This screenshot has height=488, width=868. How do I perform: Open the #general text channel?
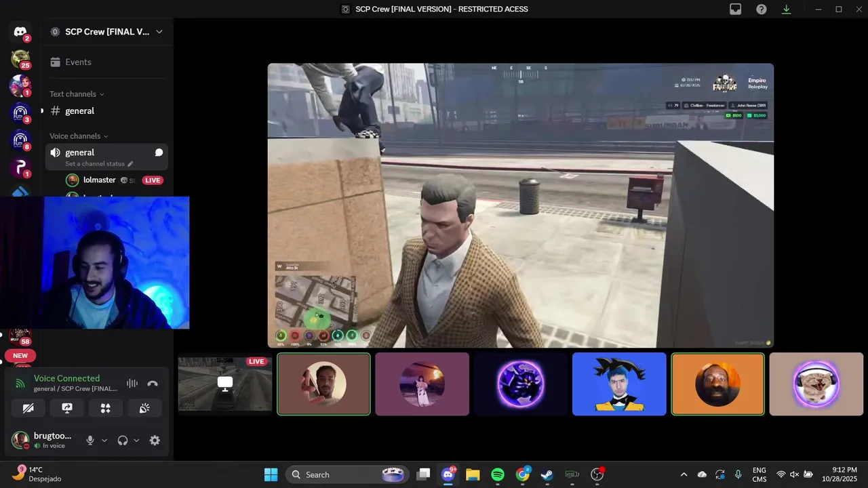[x=106, y=110]
